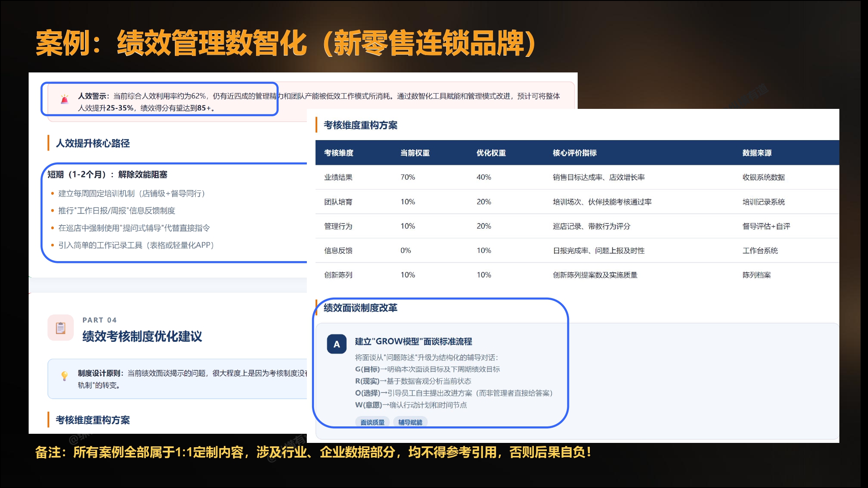
Task: Click the lightbulb icon next to 制度设计原则
Action: pos(65,376)
